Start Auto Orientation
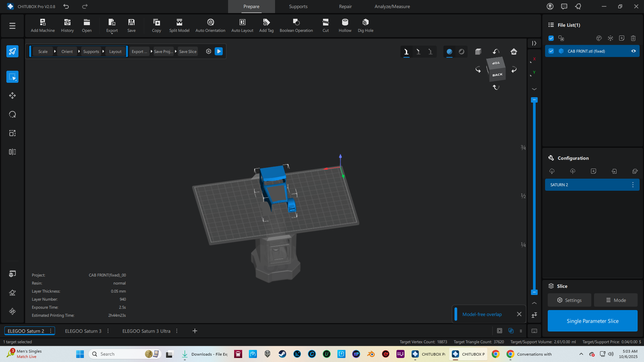The height and width of the screenshot is (362, 644). [x=210, y=25]
